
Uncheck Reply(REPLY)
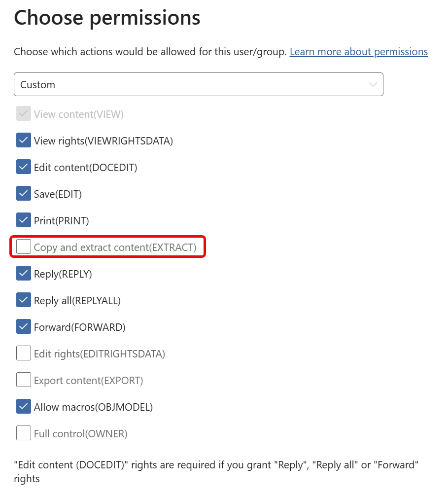click(x=23, y=273)
